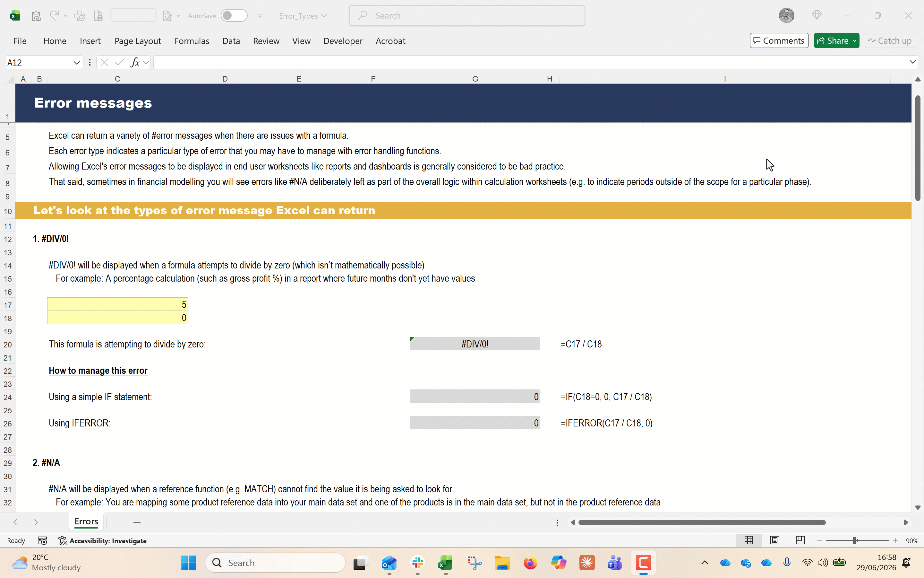The image size is (924, 578).
Task: Click the Comments button
Action: pyautogui.click(x=779, y=40)
